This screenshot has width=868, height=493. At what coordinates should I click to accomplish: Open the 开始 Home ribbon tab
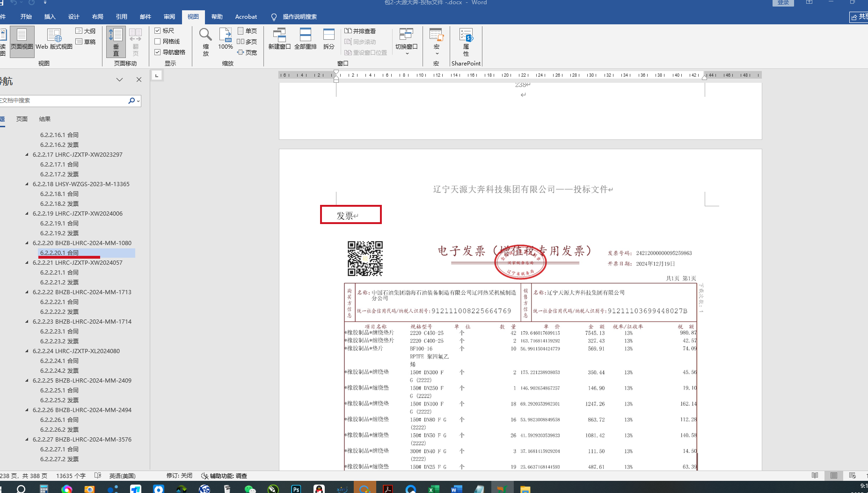26,17
